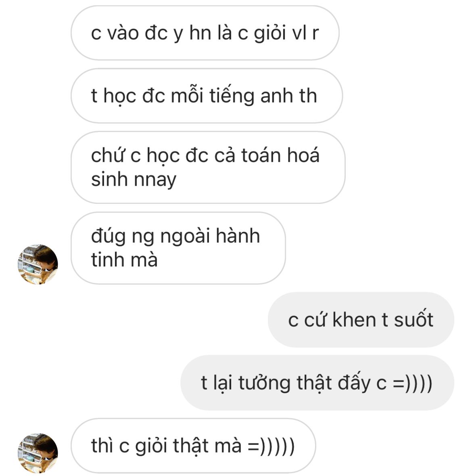Tap the sender's avatar beside 'đúg ng ngoài hành tinh mà'
The width and height of the screenshot is (472, 476).
[38, 264]
